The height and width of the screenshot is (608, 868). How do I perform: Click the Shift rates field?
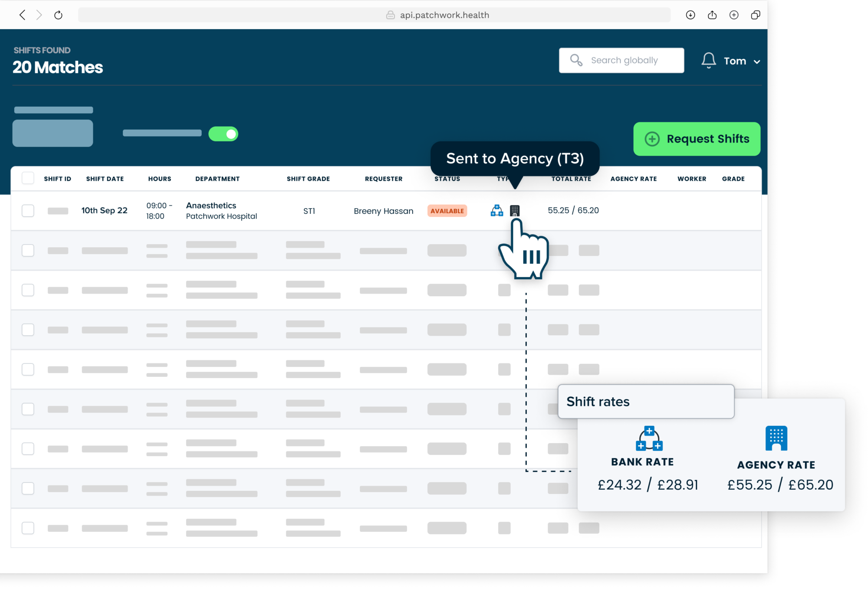click(646, 402)
